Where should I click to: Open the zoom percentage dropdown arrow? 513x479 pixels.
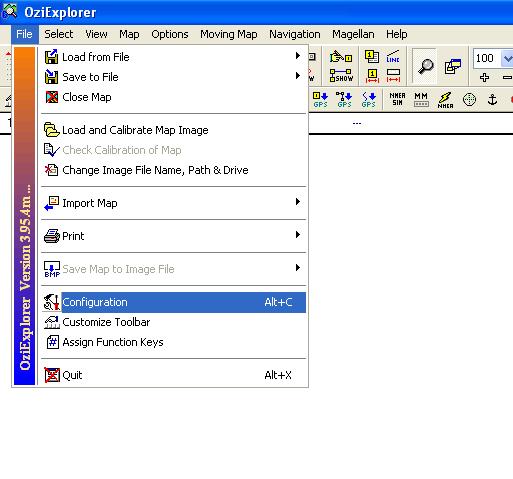507,58
